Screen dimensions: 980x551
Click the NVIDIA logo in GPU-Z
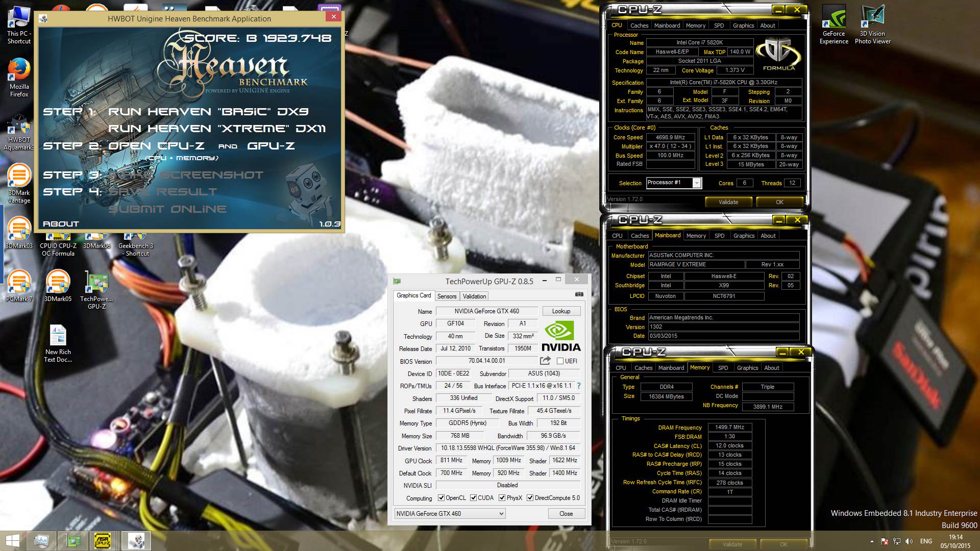coord(561,337)
